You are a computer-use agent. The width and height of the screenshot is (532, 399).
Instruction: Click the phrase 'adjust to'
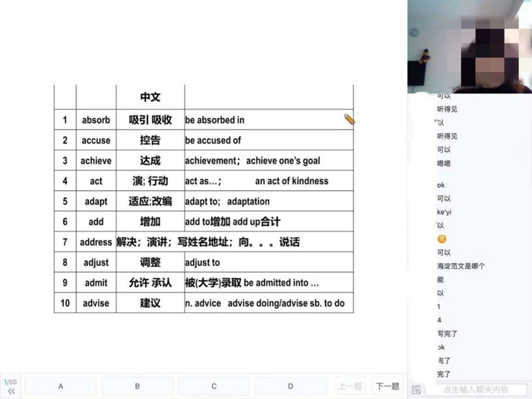[203, 262]
